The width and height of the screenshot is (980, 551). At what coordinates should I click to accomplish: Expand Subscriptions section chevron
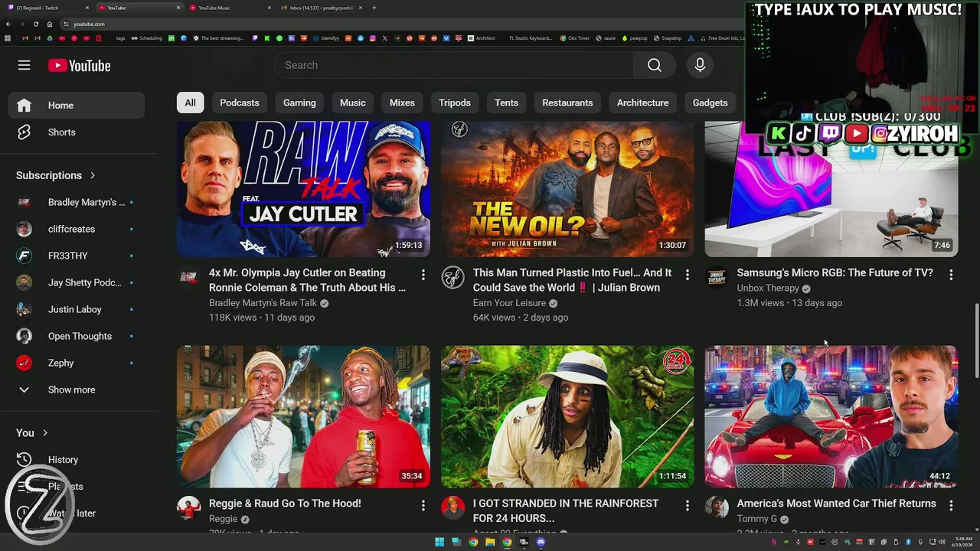[93, 175]
